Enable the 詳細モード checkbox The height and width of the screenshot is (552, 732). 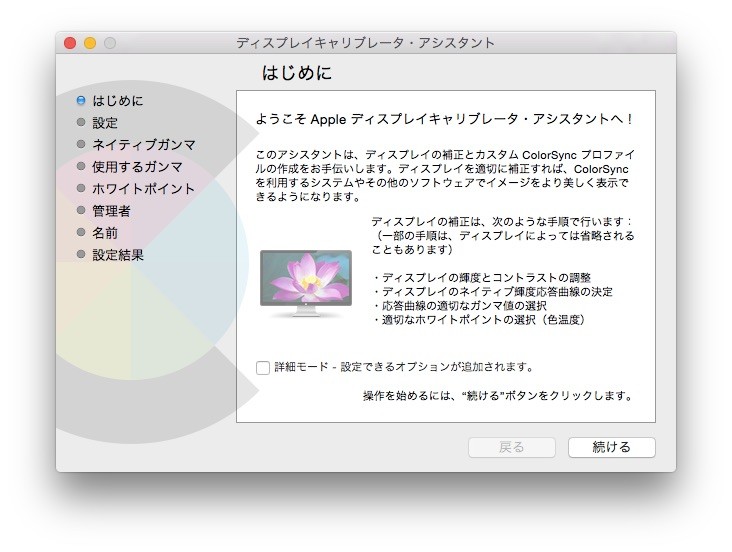263,368
